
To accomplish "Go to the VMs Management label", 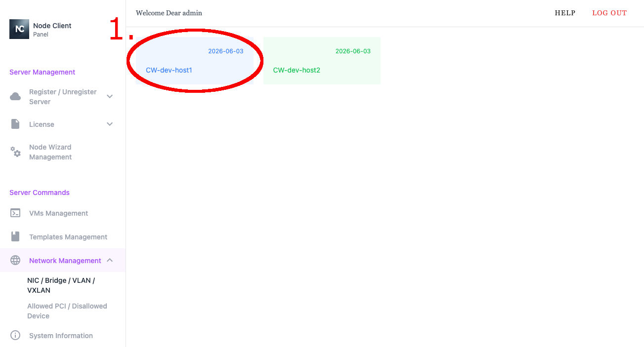I will coord(58,213).
